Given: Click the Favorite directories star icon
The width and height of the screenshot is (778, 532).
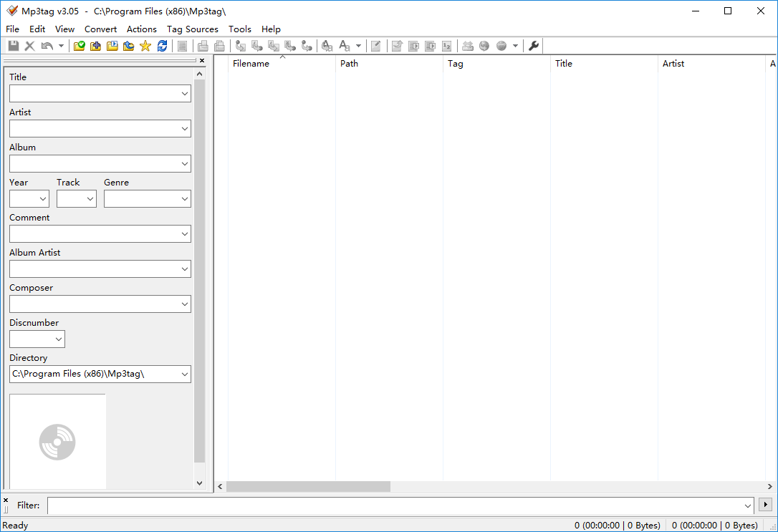Looking at the screenshot, I should pyautogui.click(x=145, y=46).
